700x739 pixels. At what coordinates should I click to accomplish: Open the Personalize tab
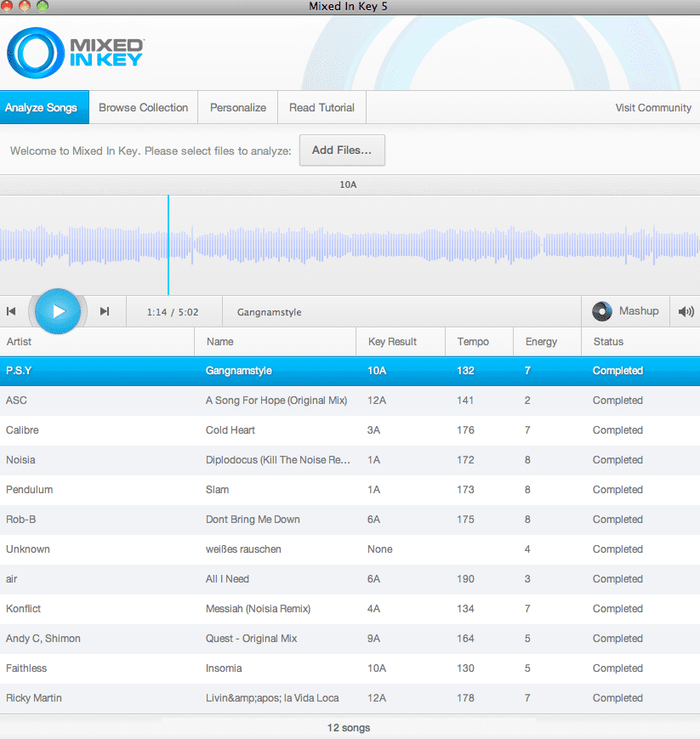(x=238, y=108)
